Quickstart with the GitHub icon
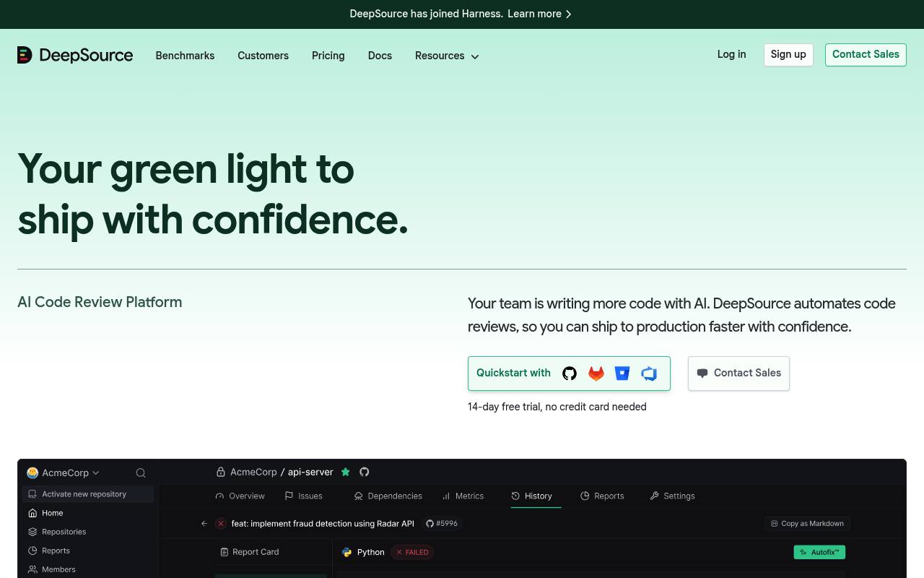924x578 pixels. pyautogui.click(x=570, y=374)
